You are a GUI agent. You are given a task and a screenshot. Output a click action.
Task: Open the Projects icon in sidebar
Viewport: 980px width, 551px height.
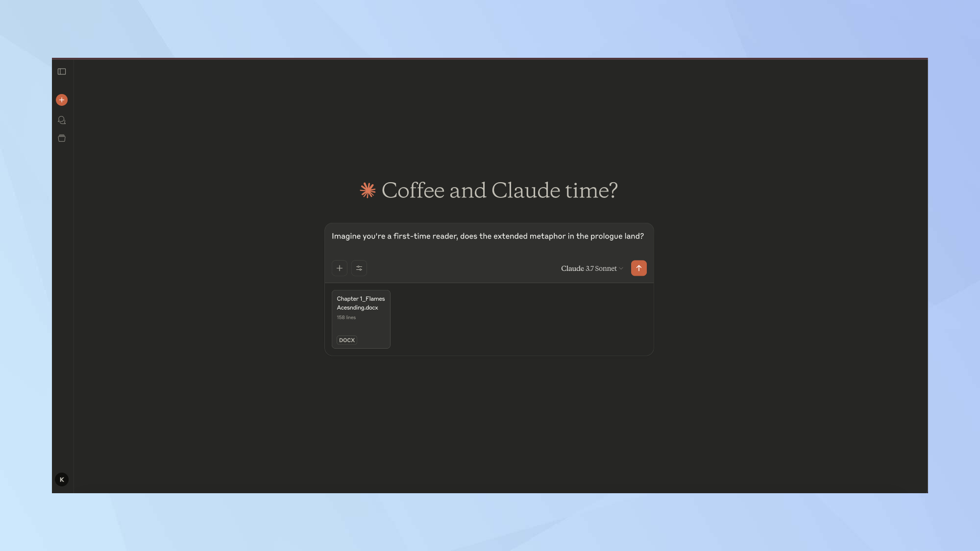[x=62, y=138]
